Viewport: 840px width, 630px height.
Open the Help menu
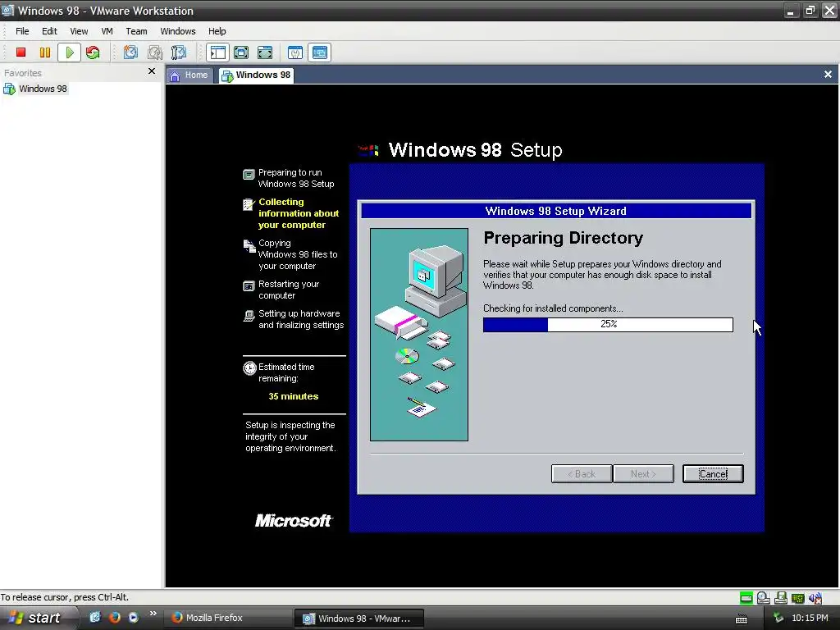217,31
